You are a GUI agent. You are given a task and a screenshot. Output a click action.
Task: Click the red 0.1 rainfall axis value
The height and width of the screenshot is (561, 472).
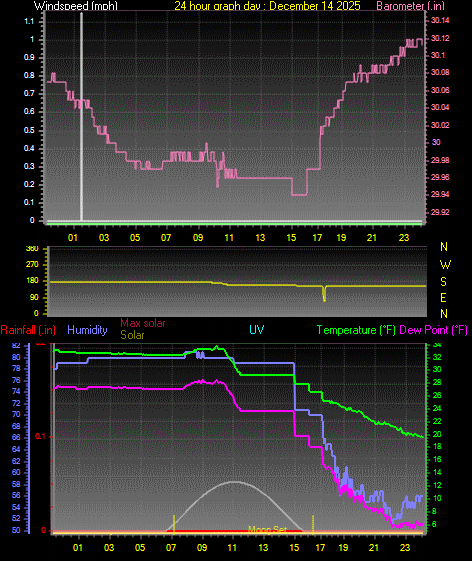pyautogui.click(x=41, y=436)
